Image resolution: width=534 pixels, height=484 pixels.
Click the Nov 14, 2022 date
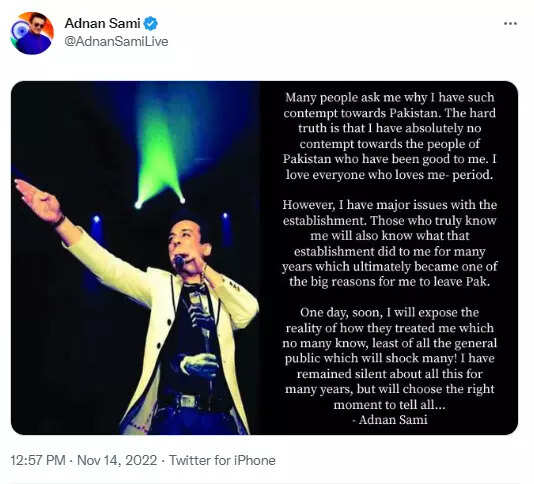117,460
